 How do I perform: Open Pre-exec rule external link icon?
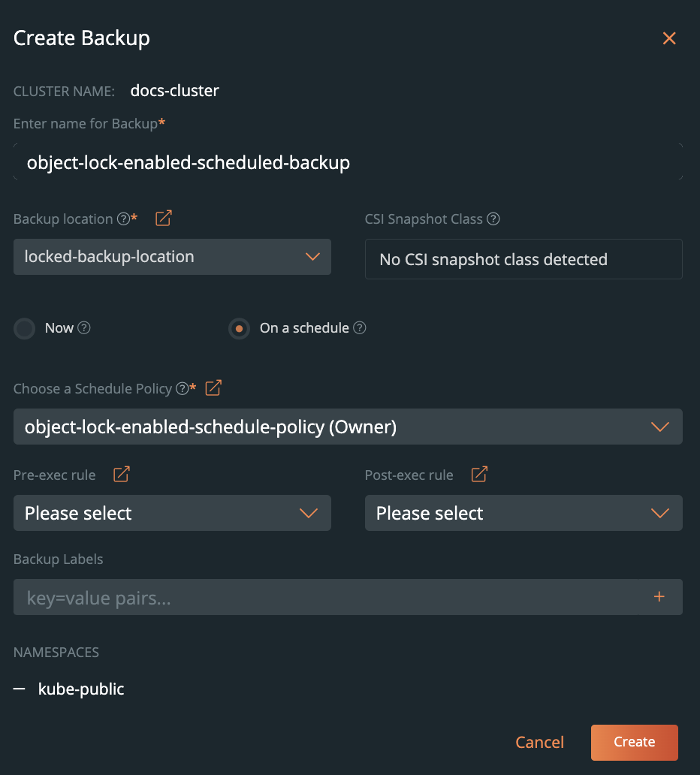click(122, 475)
